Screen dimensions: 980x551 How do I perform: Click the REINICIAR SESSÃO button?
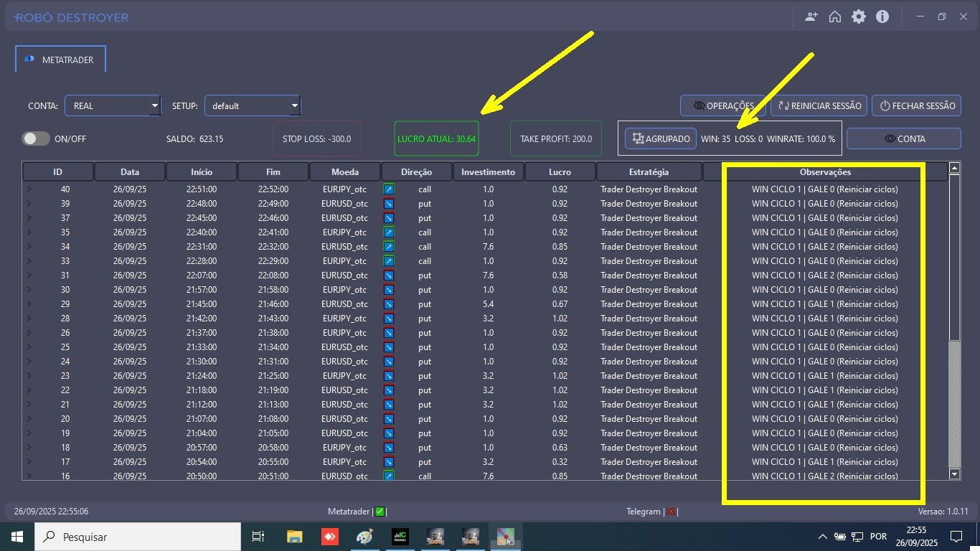click(x=819, y=106)
